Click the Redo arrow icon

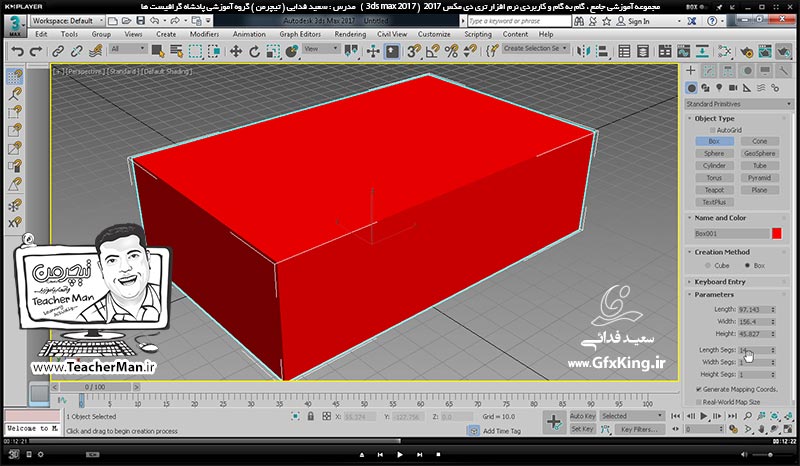click(36, 52)
